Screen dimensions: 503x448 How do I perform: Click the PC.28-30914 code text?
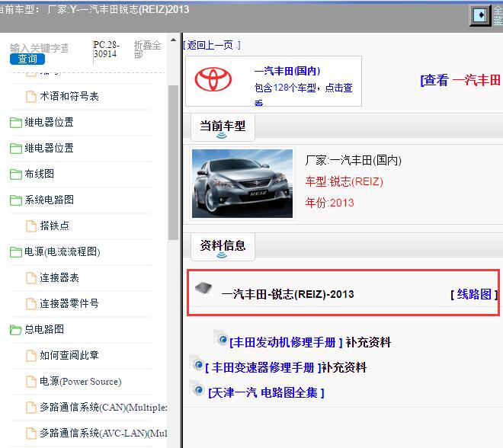107,50
